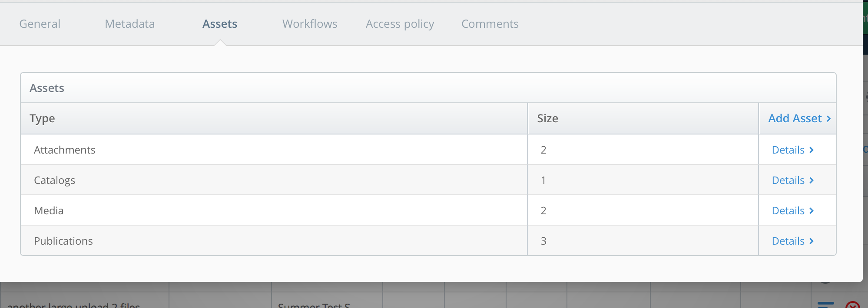
Task: Click the Publications type cell
Action: point(63,241)
